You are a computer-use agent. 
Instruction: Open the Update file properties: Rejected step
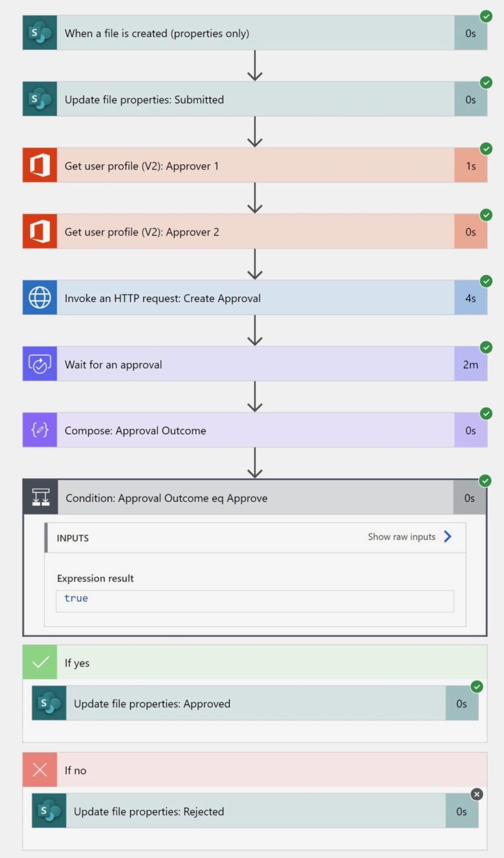(x=255, y=811)
